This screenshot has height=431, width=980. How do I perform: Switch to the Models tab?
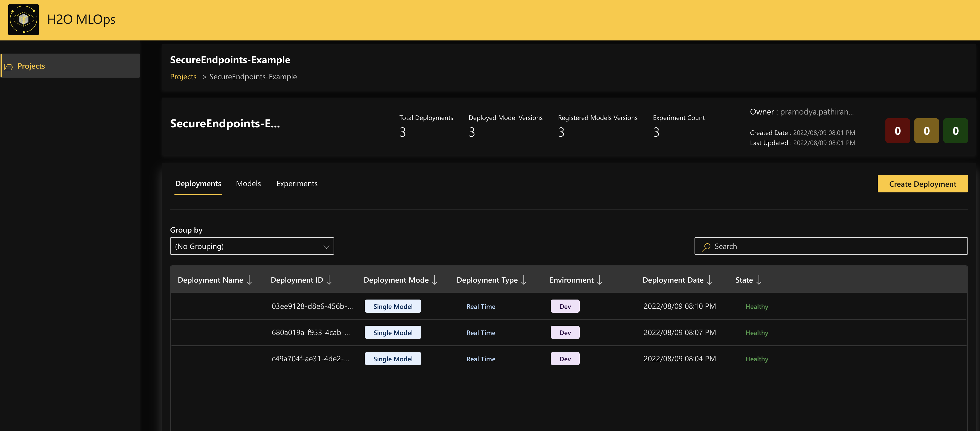pos(249,184)
